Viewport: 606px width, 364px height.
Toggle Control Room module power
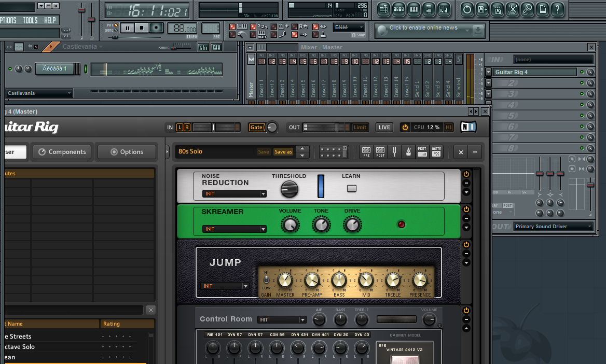coord(466,310)
